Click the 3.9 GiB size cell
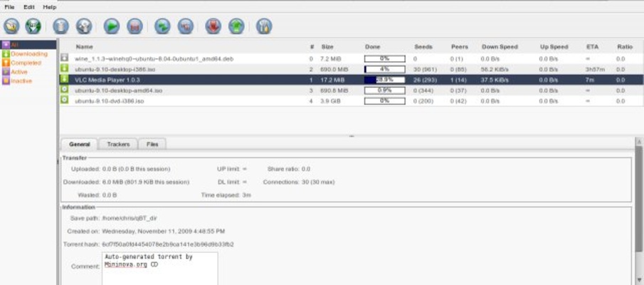 pyautogui.click(x=331, y=100)
